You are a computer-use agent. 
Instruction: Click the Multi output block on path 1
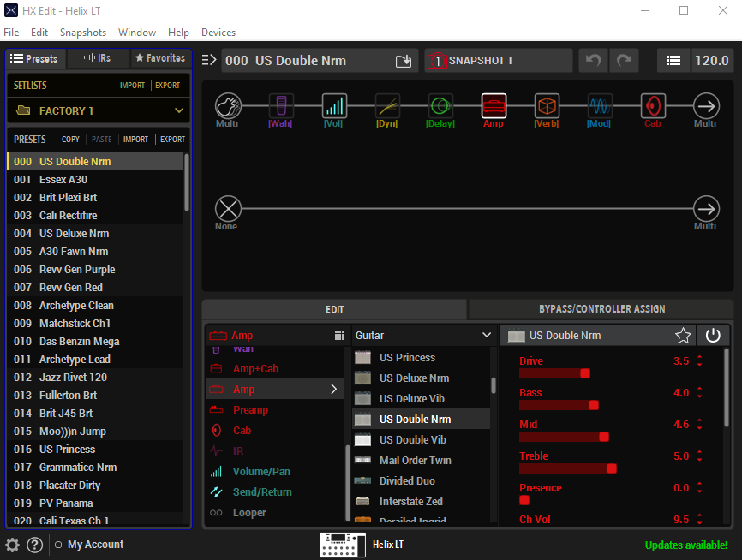point(706,105)
